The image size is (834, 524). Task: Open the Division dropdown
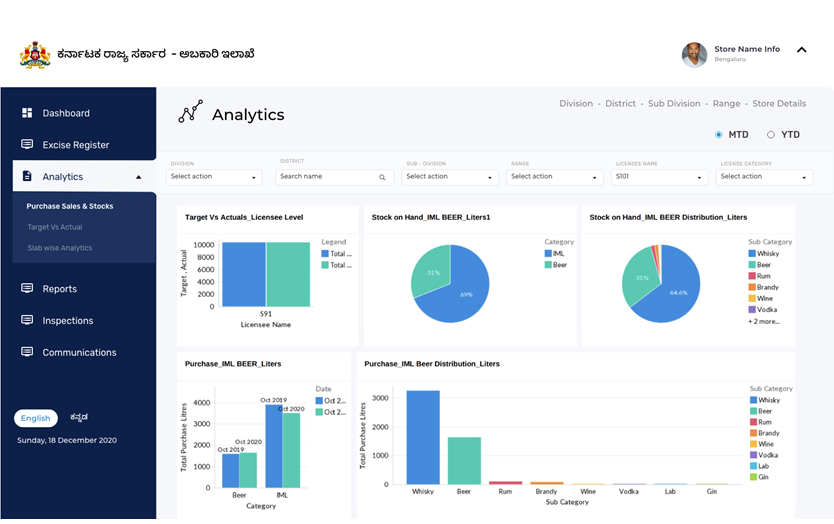click(x=214, y=177)
